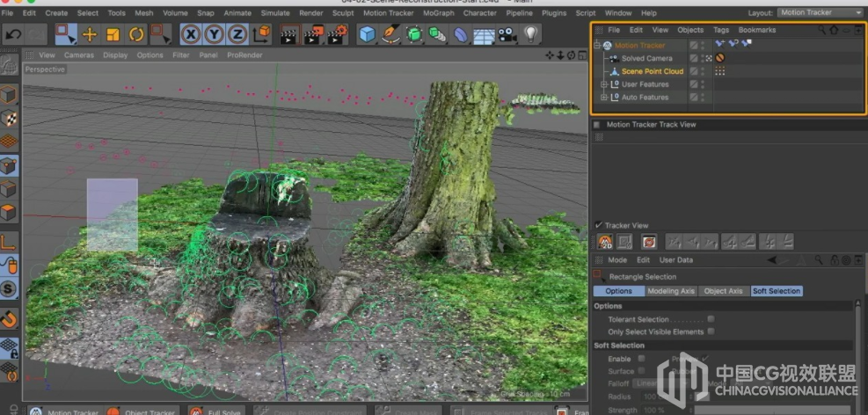Click the Undo arrow in the toolbar
The height and width of the screenshot is (415, 868).
click(14, 35)
